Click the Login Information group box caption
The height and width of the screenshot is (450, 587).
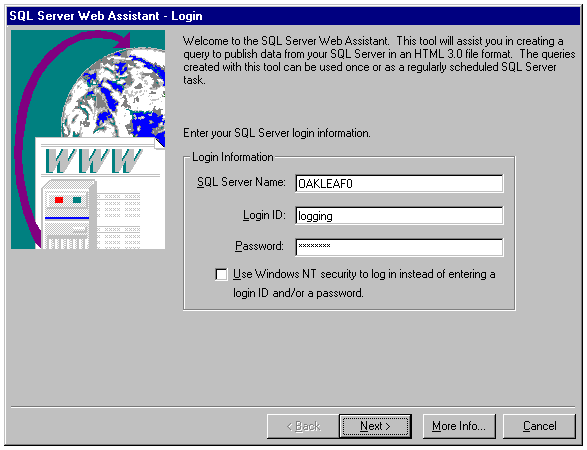(x=232, y=157)
